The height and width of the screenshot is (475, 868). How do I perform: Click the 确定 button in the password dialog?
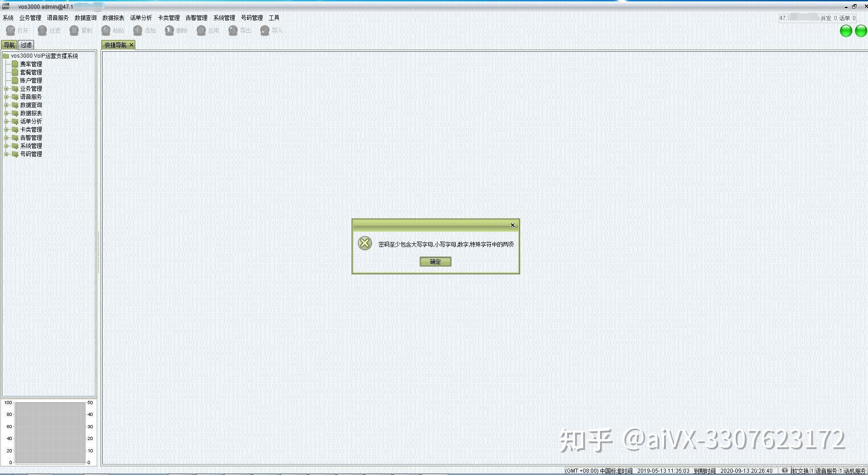(435, 262)
